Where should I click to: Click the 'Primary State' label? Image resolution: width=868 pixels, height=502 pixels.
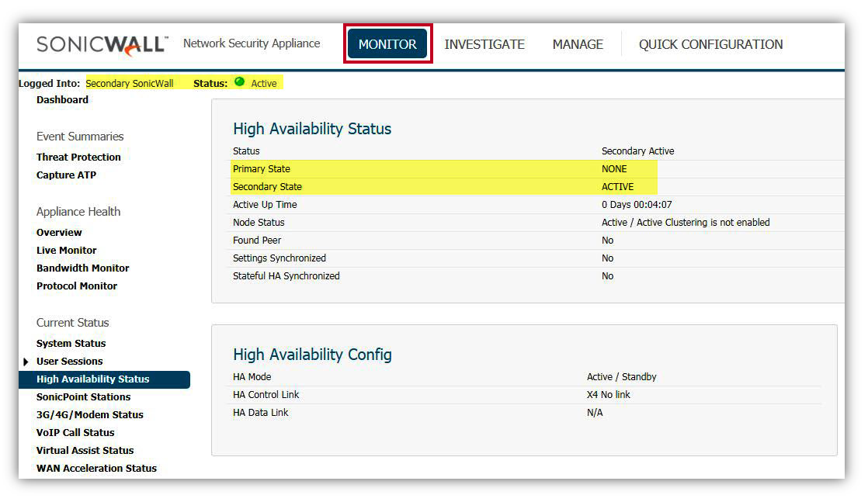tap(262, 169)
